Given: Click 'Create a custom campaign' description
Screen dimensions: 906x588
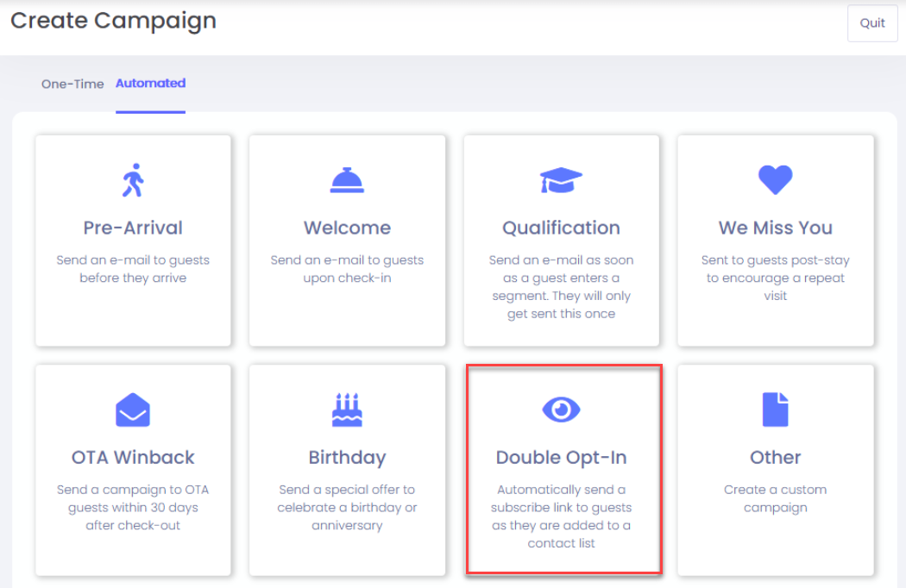Looking at the screenshot, I should point(776,498).
